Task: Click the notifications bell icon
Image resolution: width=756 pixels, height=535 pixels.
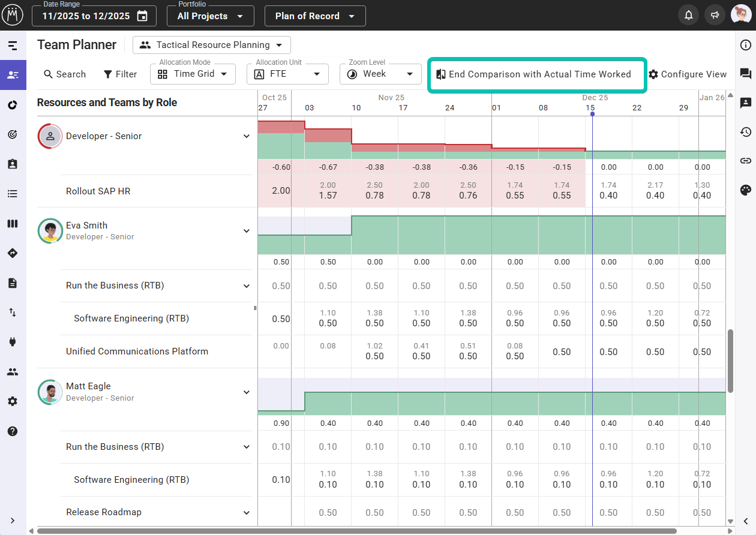Action: (688, 16)
